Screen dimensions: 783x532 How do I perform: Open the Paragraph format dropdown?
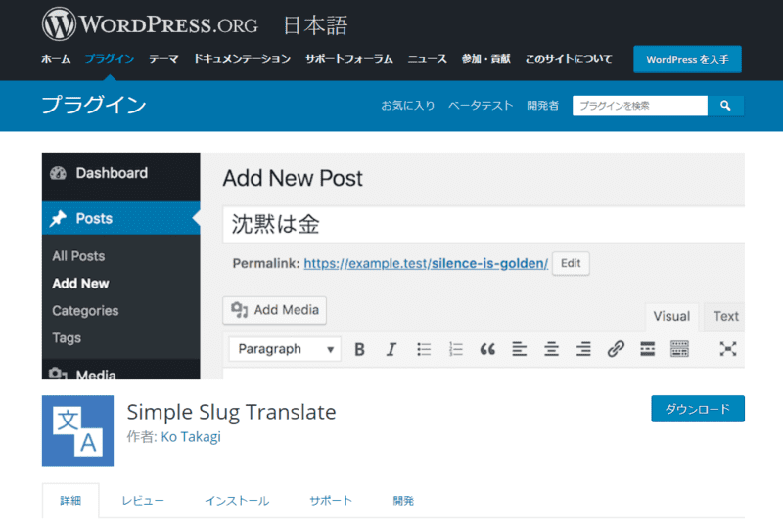point(285,349)
